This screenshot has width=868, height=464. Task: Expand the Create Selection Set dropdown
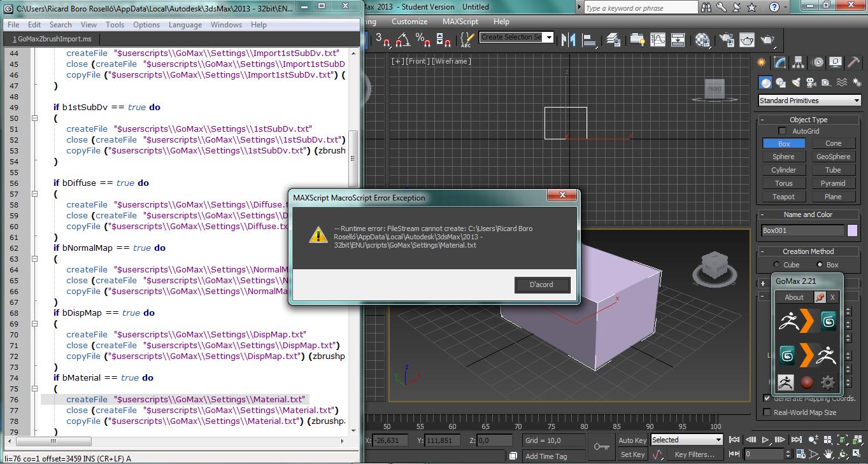tap(548, 38)
